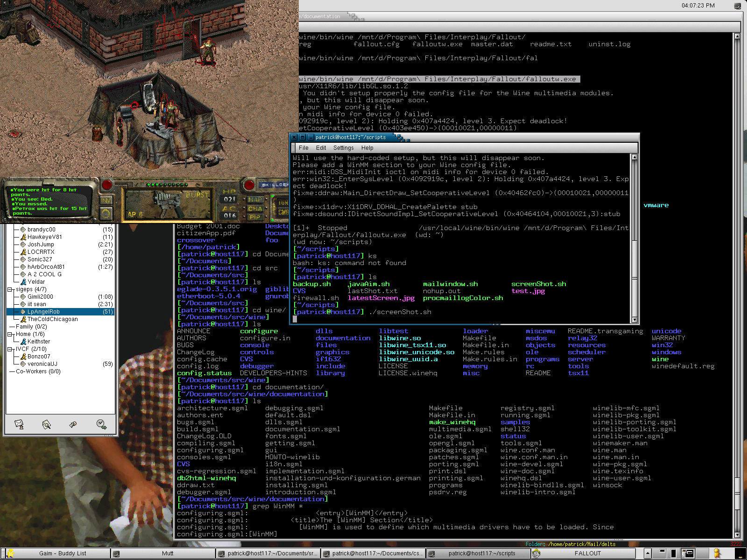This screenshot has height=560, width=747.
Task: Switch to the ~/Documents/sr... terminal taskbar entry
Action: pos(268,553)
